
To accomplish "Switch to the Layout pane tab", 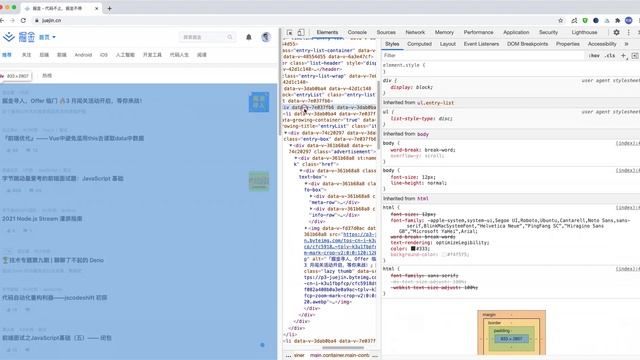I will pos(448,44).
